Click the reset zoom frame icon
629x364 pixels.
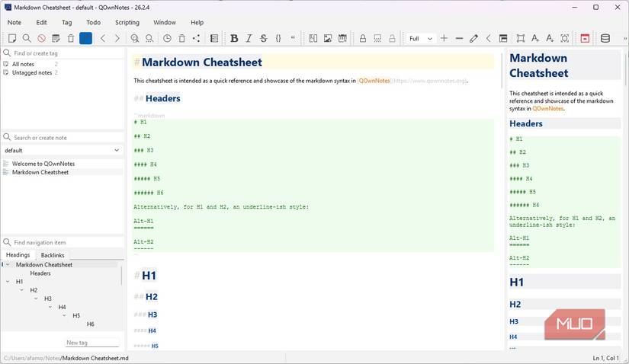(565, 39)
